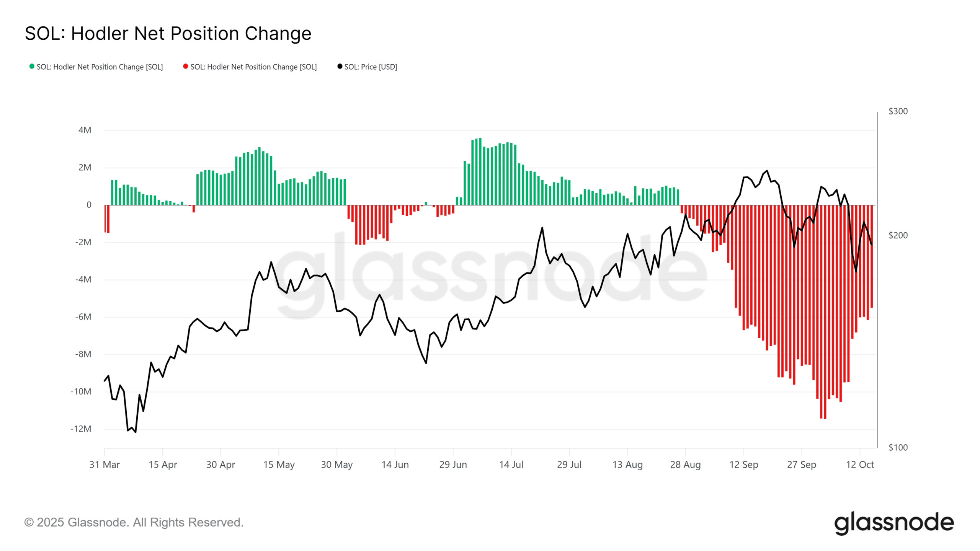
Task: Click the green legend dot for Hodler Net Position Change
Action: (32, 66)
